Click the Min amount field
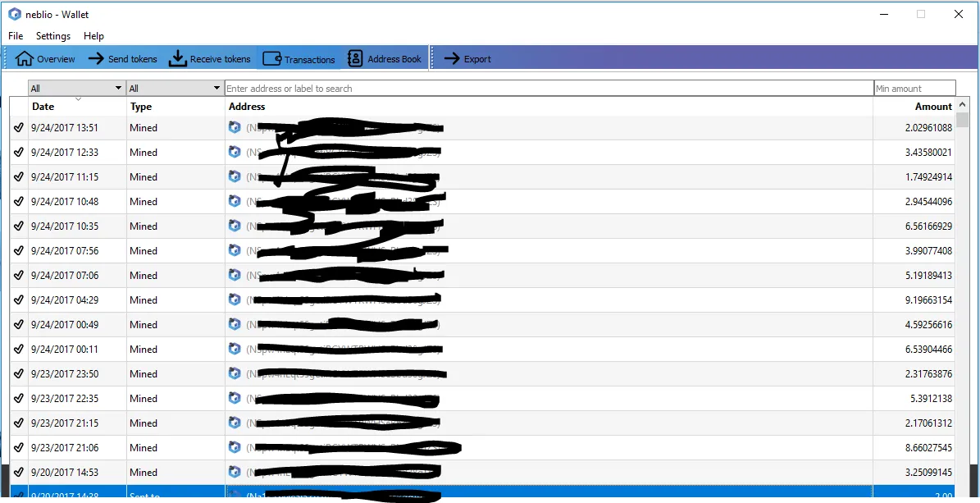Screen dimensions: 980x503 [x=915, y=89]
